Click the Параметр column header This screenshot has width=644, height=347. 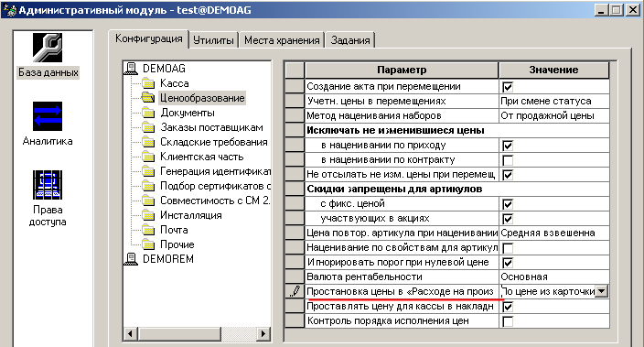point(402,70)
